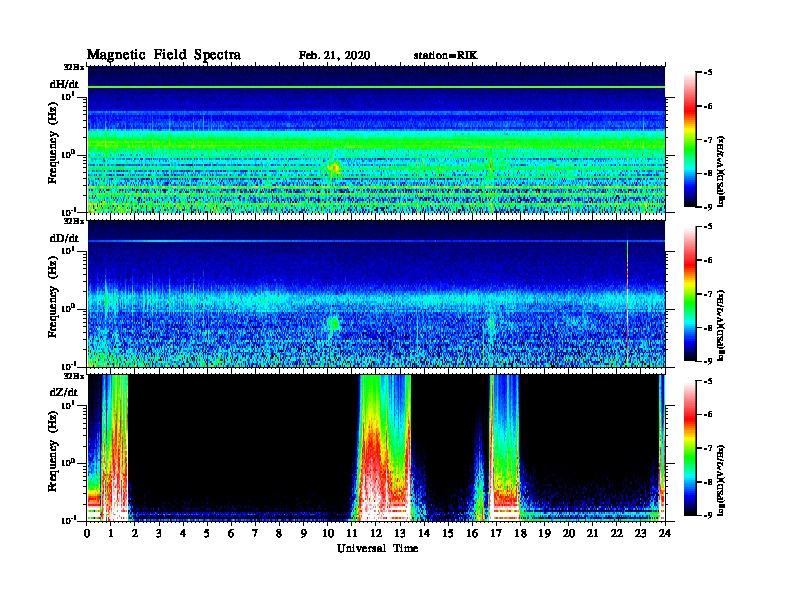The height and width of the screenshot is (612, 792).
Task: Click the hour 18 tick label
Action: tap(521, 533)
